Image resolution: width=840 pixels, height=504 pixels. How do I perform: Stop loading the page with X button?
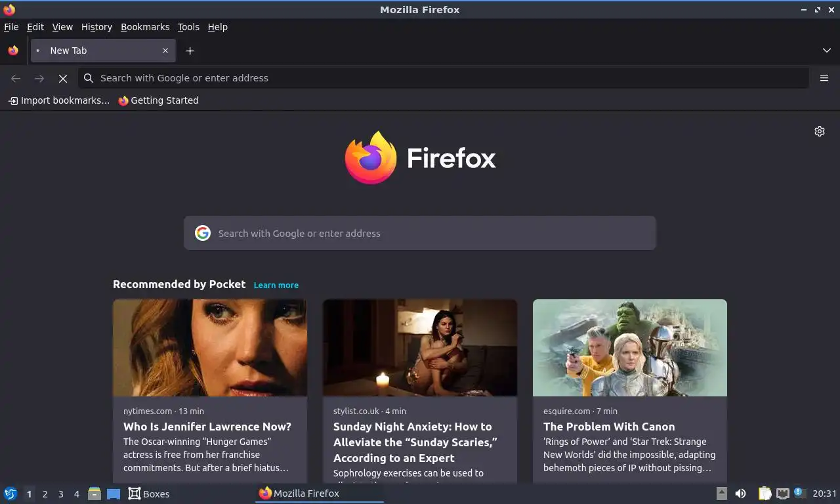coord(63,78)
